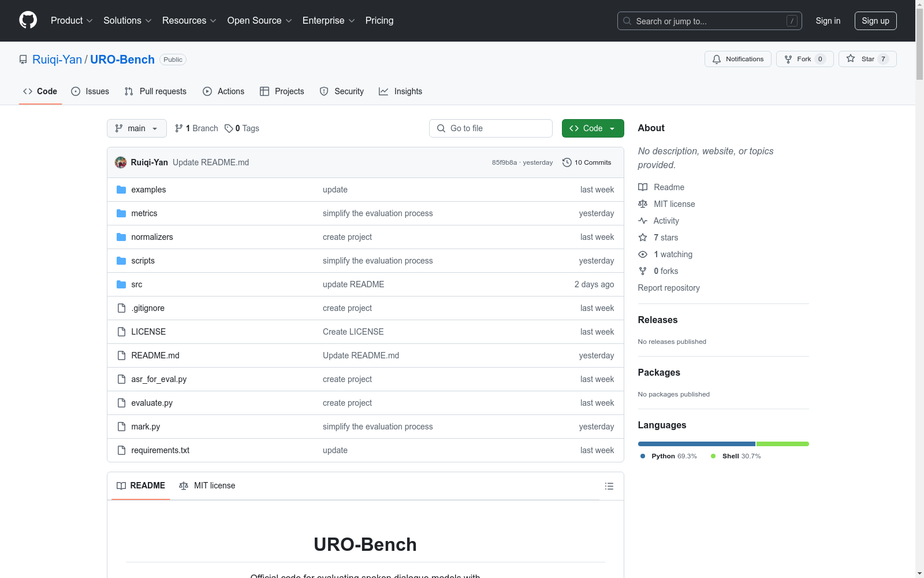The width and height of the screenshot is (924, 578).
Task: Open the Report repository link
Action: click(x=668, y=288)
